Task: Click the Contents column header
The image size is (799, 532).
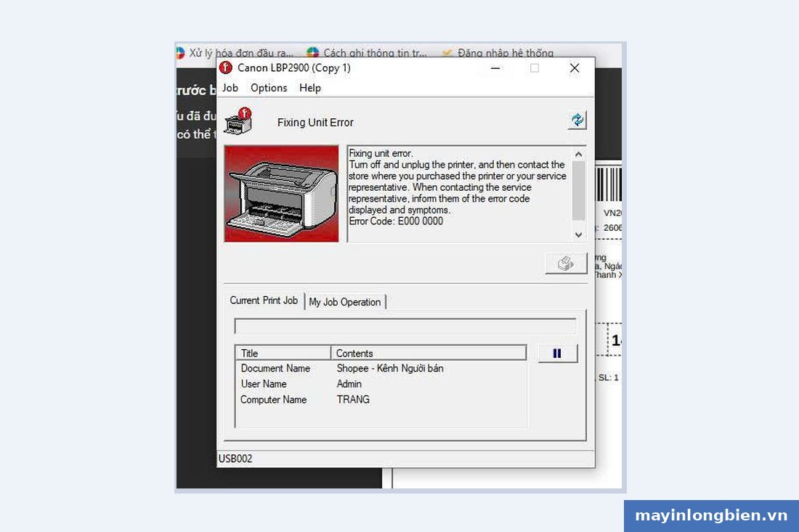Action: coord(429,353)
